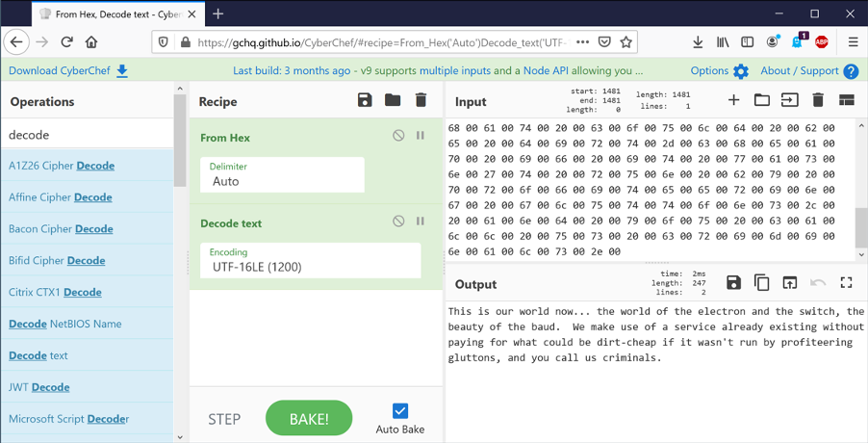This screenshot has width=868, height=443.
Task: Add a new input tab
Action: click(x=733, y=100)
